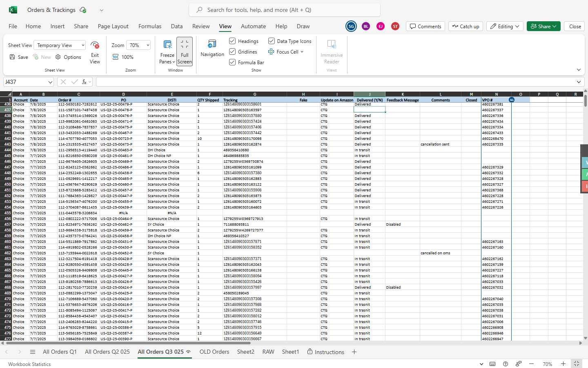Click the saved-to-cloud status icon

pos(83,10)
